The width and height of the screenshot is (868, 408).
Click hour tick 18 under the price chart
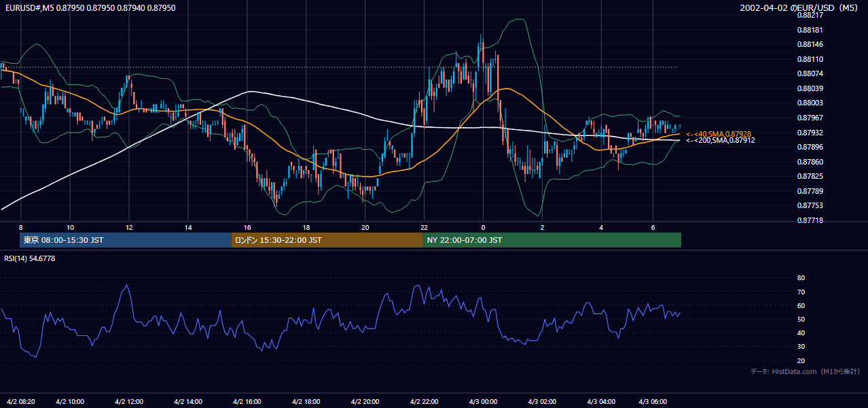306,227
